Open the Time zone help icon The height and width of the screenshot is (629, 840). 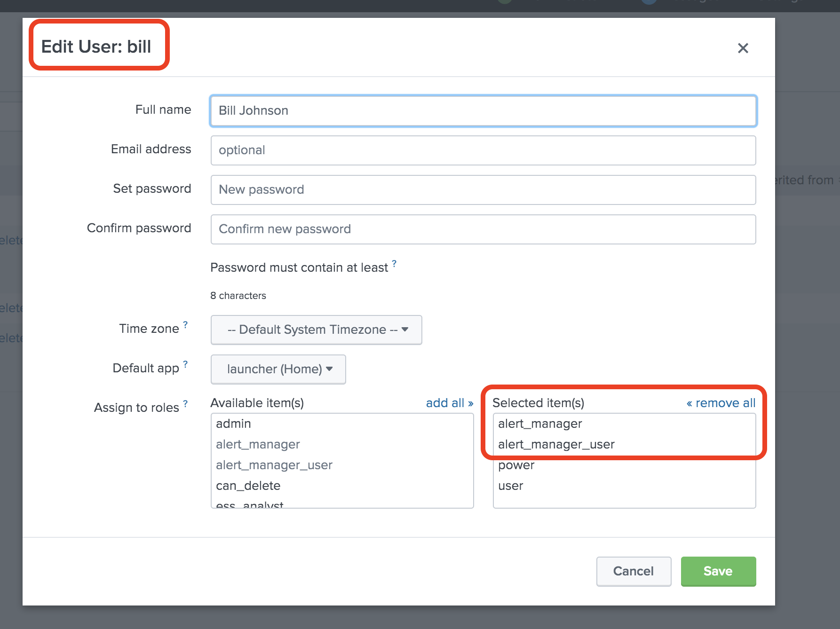click(185, 325)
